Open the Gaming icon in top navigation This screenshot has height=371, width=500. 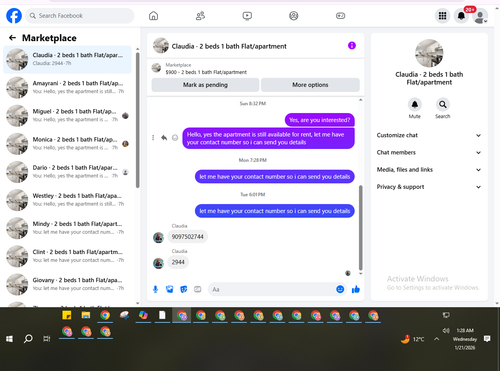click(340, 16)
